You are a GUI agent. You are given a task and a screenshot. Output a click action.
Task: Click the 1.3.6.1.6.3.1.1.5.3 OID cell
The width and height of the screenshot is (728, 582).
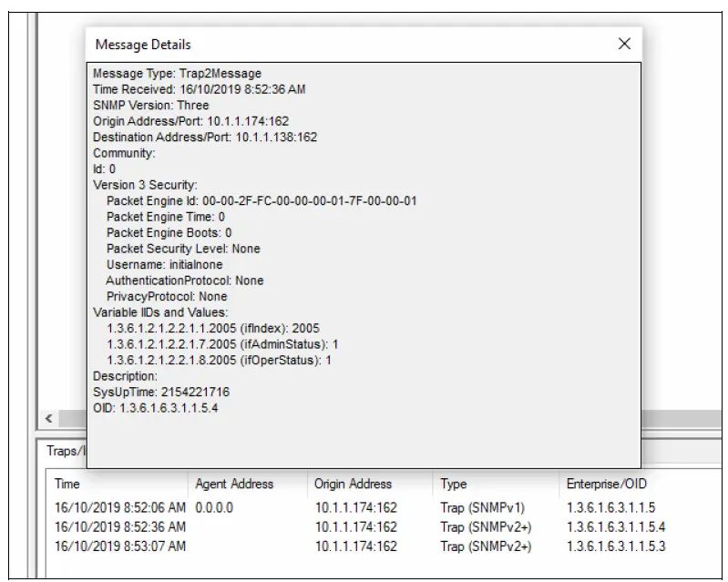click(x=616, y=546)
